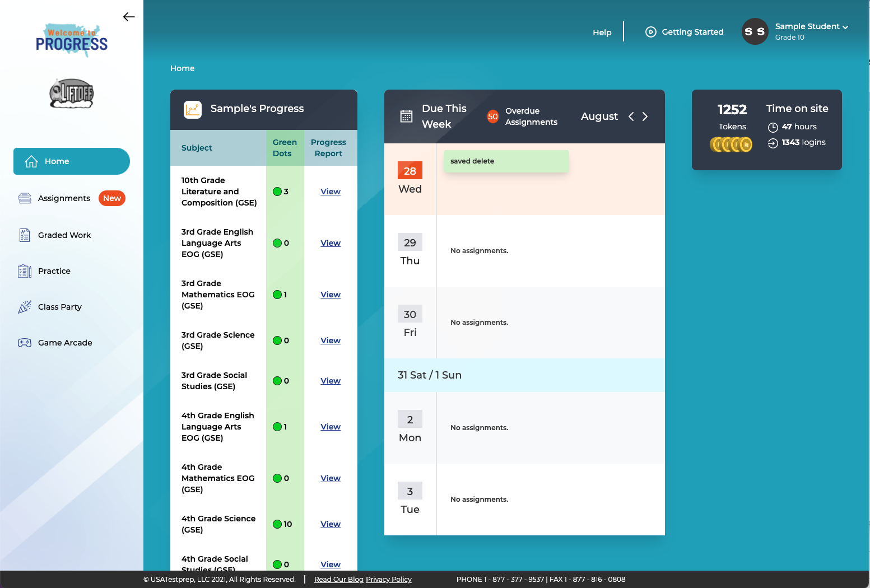View the 3rd Grade Science progress report
870x588 pixels.
(330, 340)
